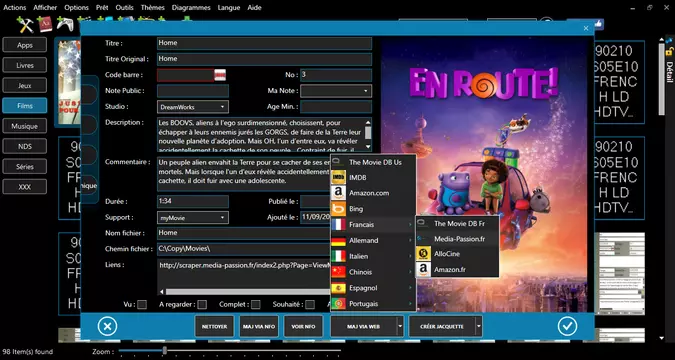
Task: Enable the A regarder checkbox
Action: coord(202,304)
